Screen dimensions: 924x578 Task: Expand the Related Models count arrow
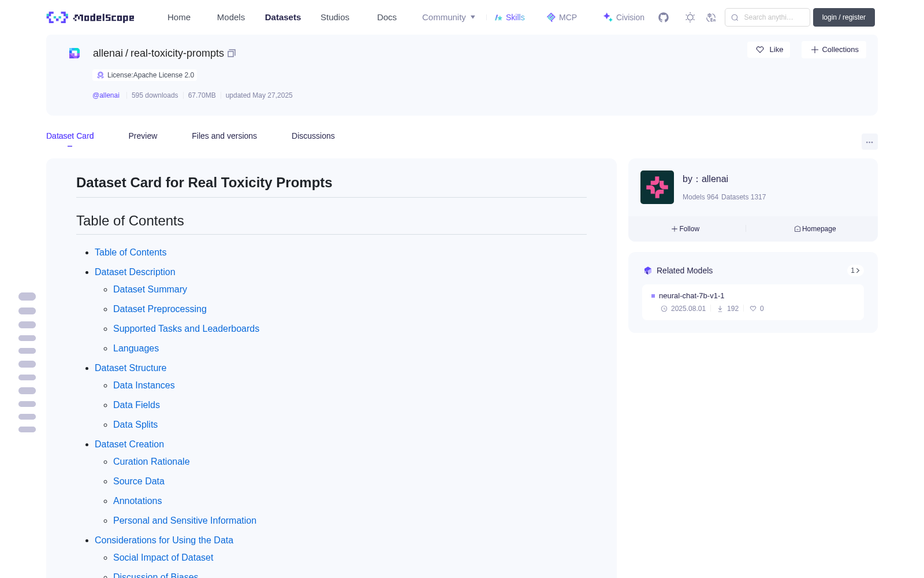855,271
